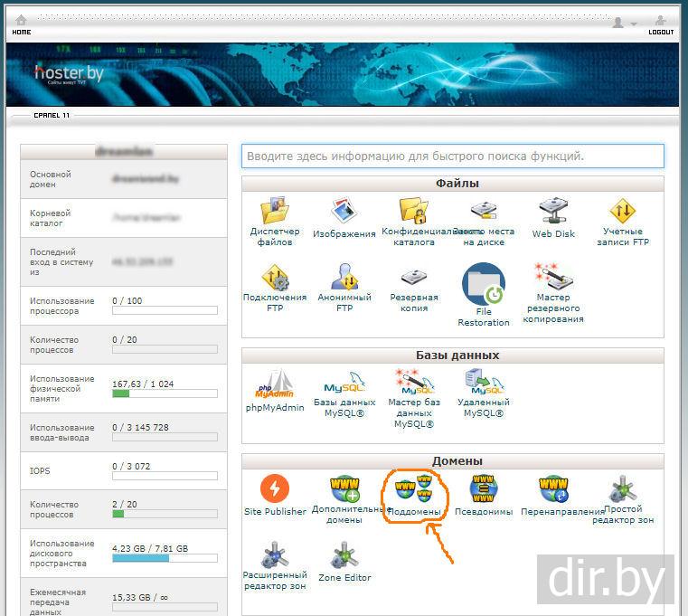Screen dimensions: 688x616
Task: Select the value 4,23 GB / 7,81 GB
Action: point(150,548)
